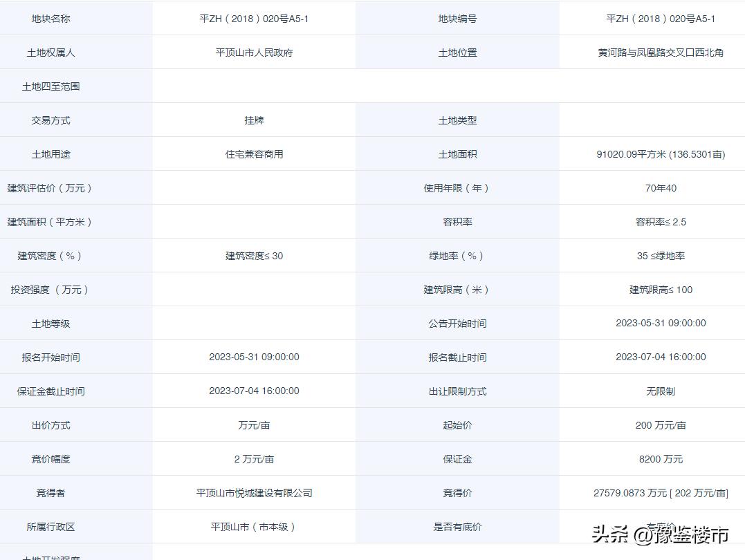Click the 绿地率（%） label
745x560 pixels.
coord(457,256)
